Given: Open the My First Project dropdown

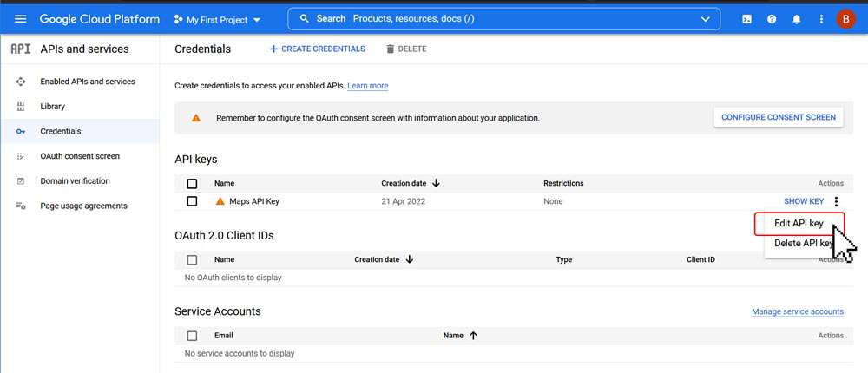Looking at the screenshot, I should click(218, 19).
